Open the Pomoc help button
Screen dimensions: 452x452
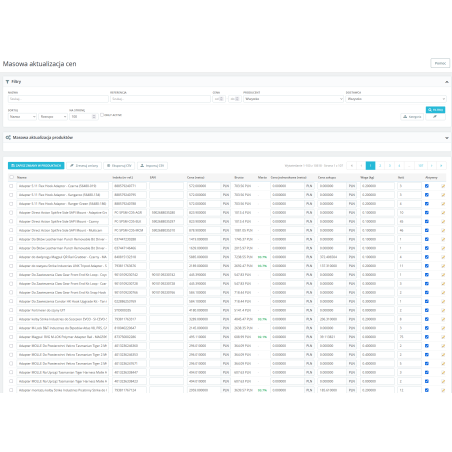(x=440, y=63)
